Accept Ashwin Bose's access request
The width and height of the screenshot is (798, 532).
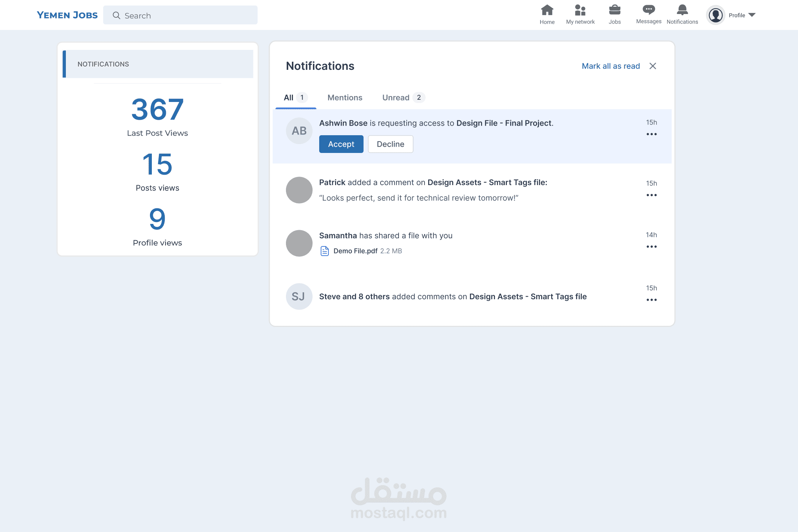click(341, 144)
